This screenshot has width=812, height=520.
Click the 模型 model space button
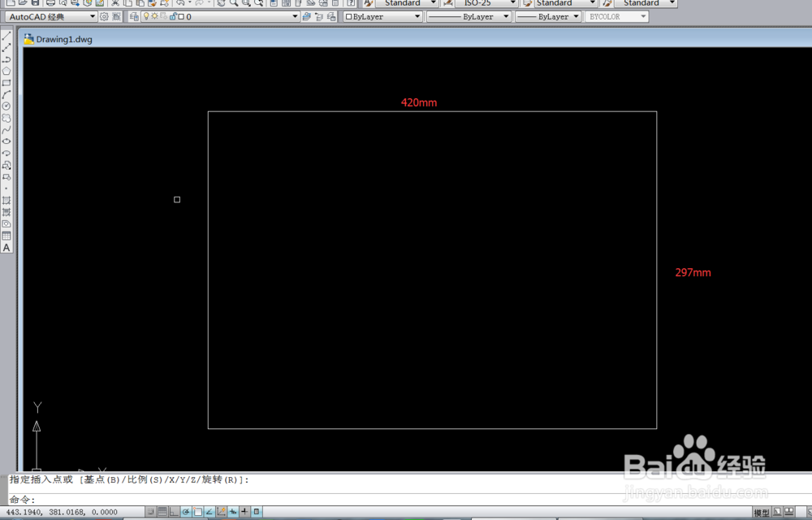[762, 512]
